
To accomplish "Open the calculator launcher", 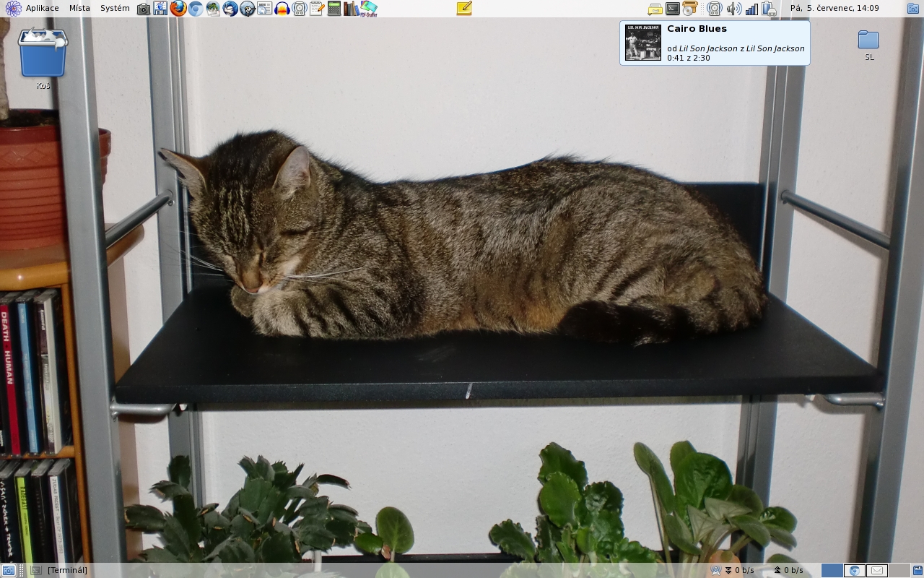I will point(334,9).
